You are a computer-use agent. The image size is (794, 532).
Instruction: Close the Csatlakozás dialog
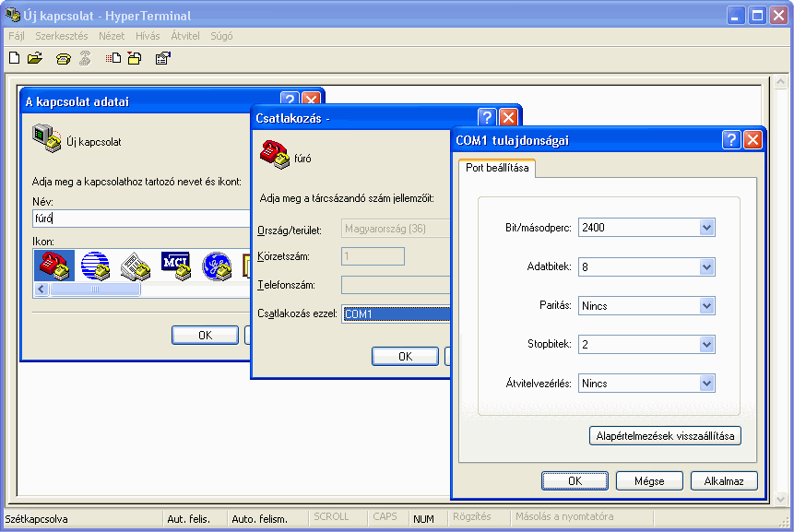(508, 117)
